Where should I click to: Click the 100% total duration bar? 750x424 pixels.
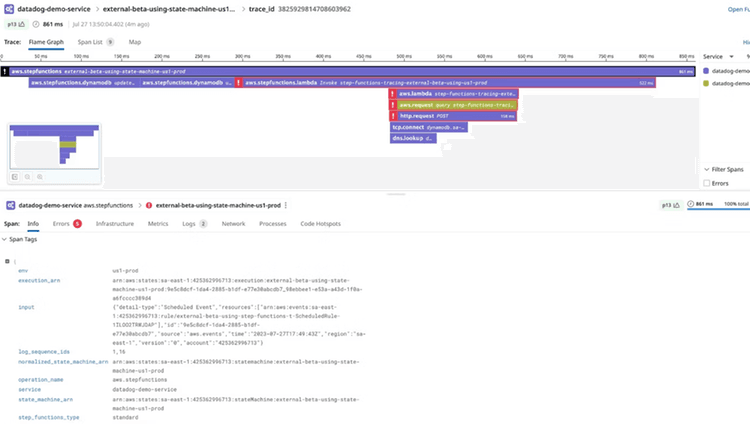pos(718,209)
